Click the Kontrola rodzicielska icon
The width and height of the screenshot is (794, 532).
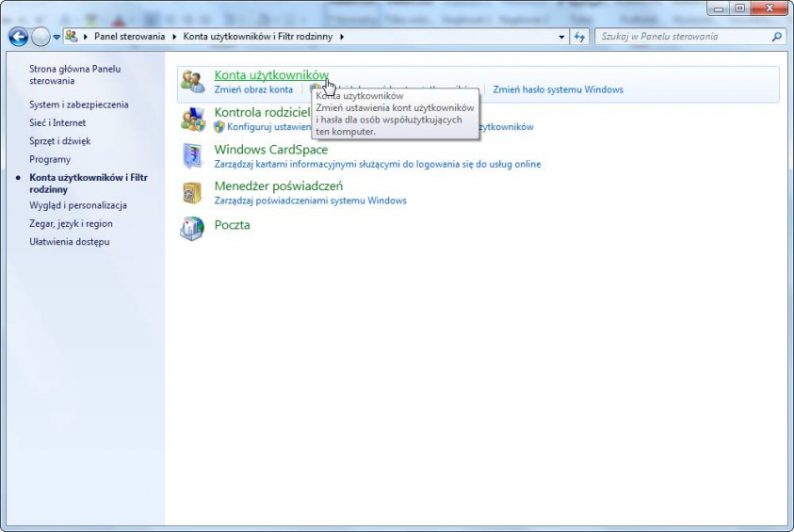pos(193,119)
